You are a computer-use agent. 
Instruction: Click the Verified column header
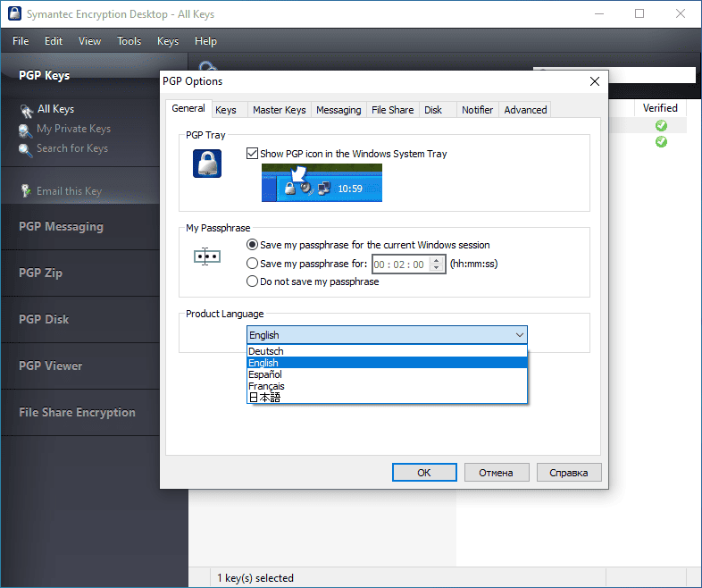pyautogui.click(x=660, y=108)
